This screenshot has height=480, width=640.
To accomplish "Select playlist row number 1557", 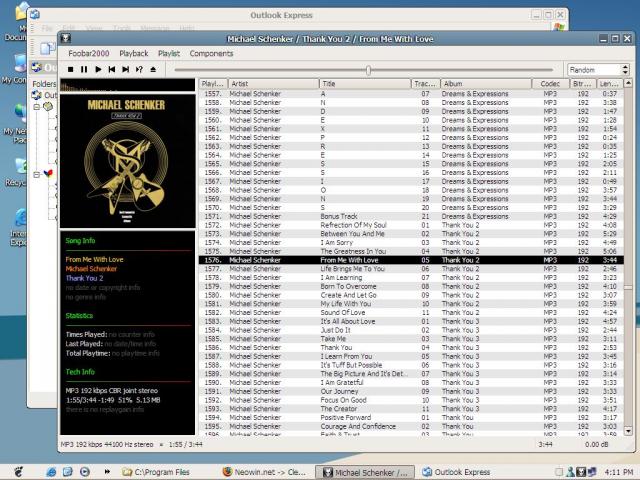I will click(x=411, y=94).
